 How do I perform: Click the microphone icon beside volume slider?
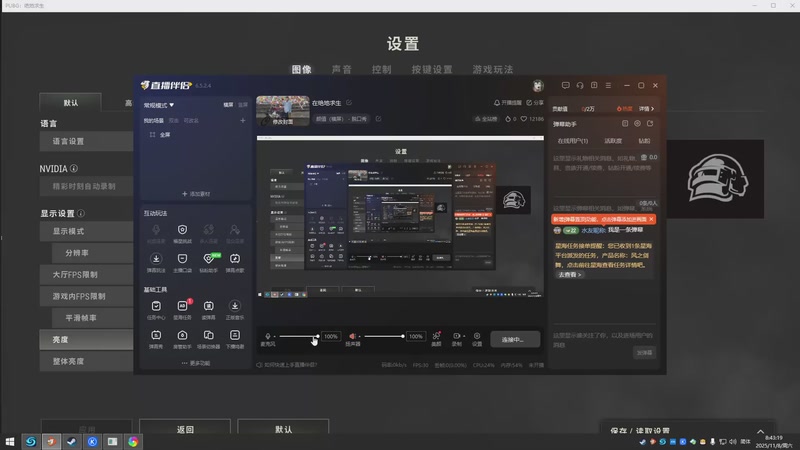[x=268, y=336]
